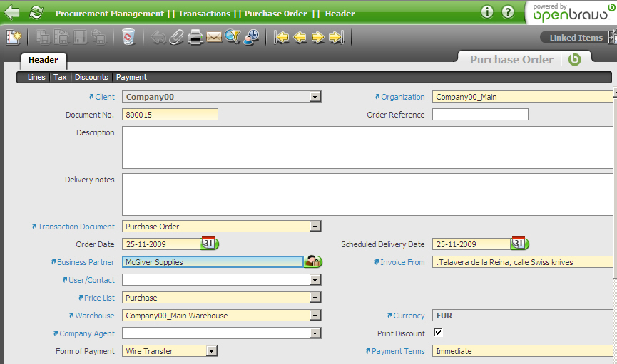Expand the Price List dropdown
Image resolution: width=617 pixels, height=364 pixels.
[x=315, y=298]
